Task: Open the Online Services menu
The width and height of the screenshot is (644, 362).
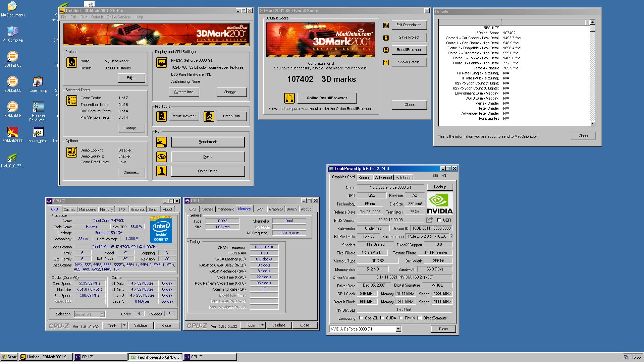Action: [x=119, y=17]
